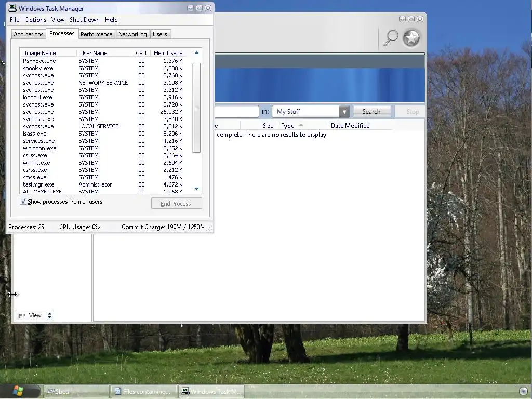This screenshot has height=399, width=532.
Task: Select lsass.exe process row
Action: pyautogui.click(x=103, y=134)
